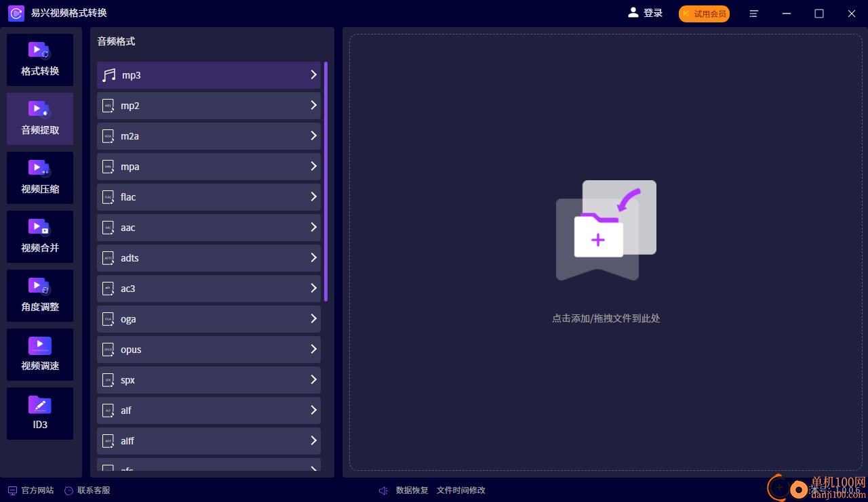Select the mp3 format text
The width and height of the screenshot is (868, 502).
132,75
